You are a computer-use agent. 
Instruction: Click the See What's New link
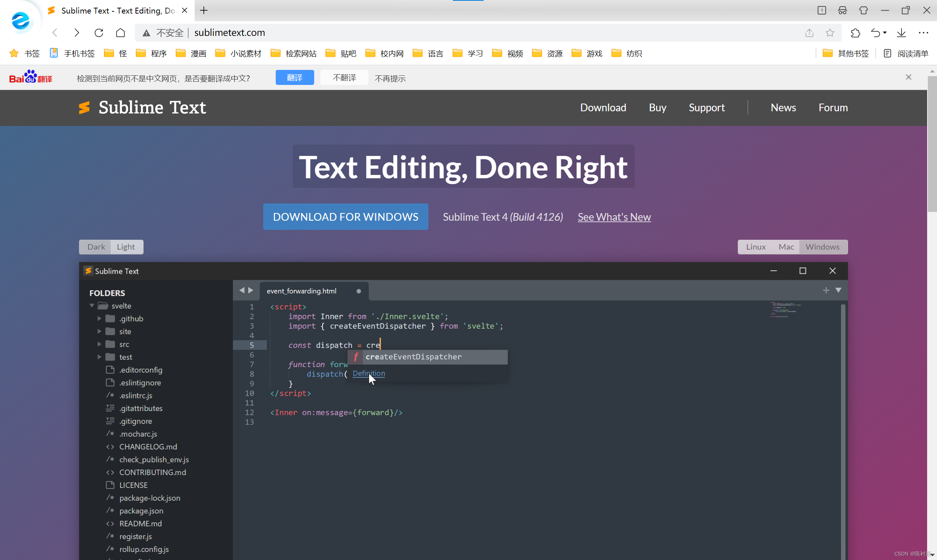614,217
